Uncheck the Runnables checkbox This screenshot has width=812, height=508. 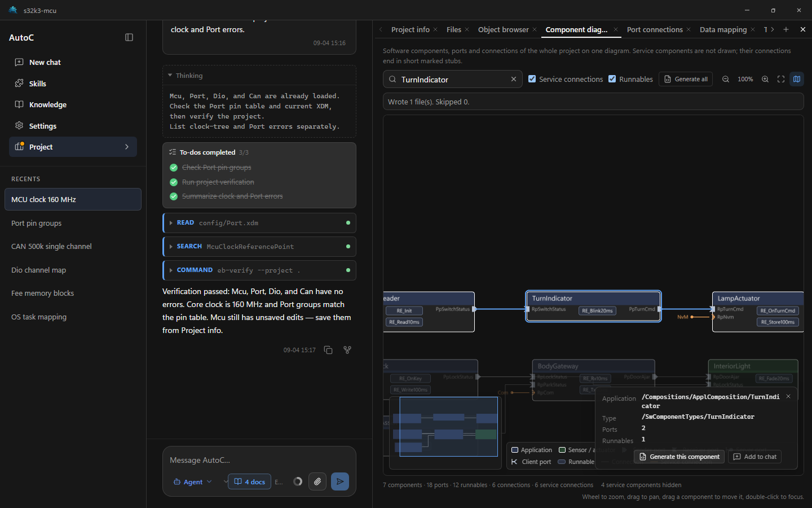(x=612, y=79)
